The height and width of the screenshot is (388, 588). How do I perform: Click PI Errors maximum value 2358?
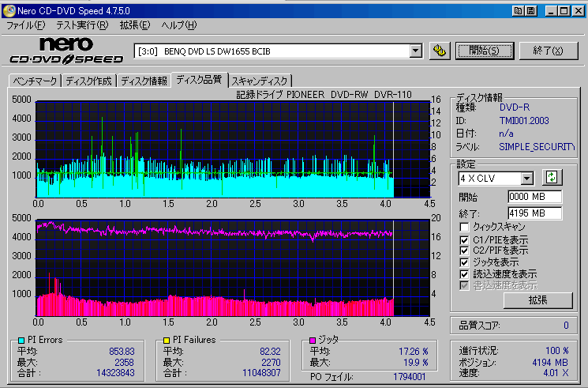[125, 363]
